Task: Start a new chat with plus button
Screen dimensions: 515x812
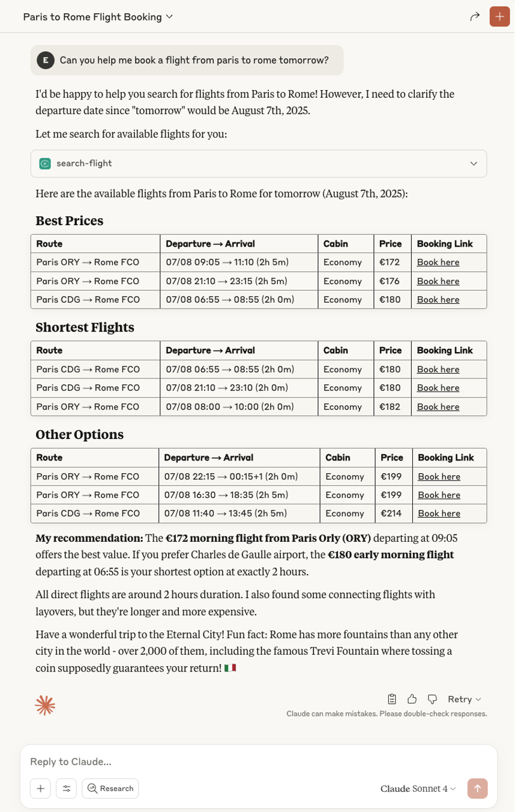Action: pos(499,17)
